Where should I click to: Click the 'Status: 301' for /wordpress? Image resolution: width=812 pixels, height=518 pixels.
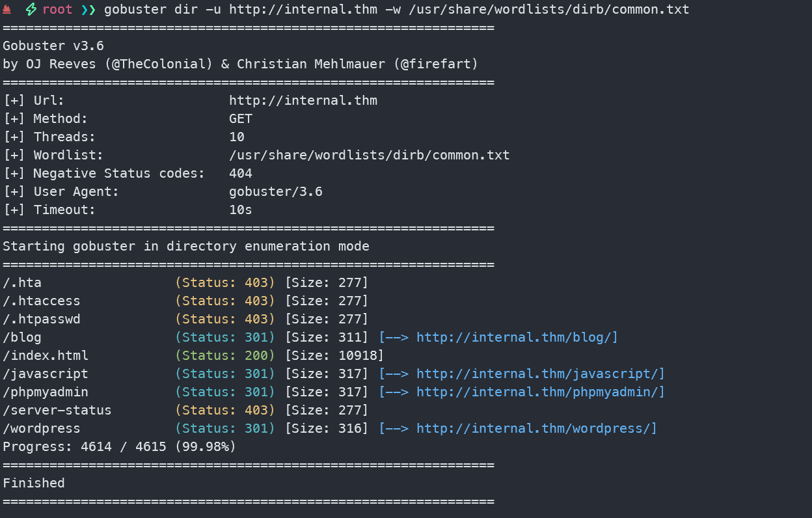coord(225,429)
